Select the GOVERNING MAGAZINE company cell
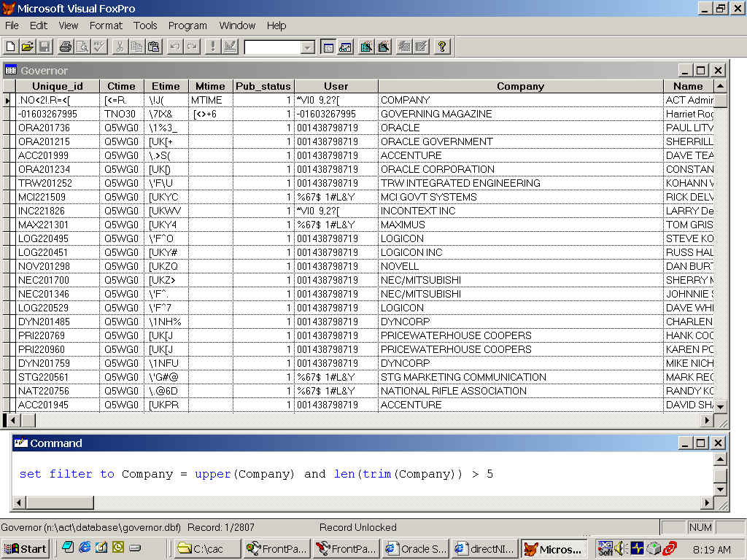The height and width of the screenshot is (560, 747). point(521,114)
